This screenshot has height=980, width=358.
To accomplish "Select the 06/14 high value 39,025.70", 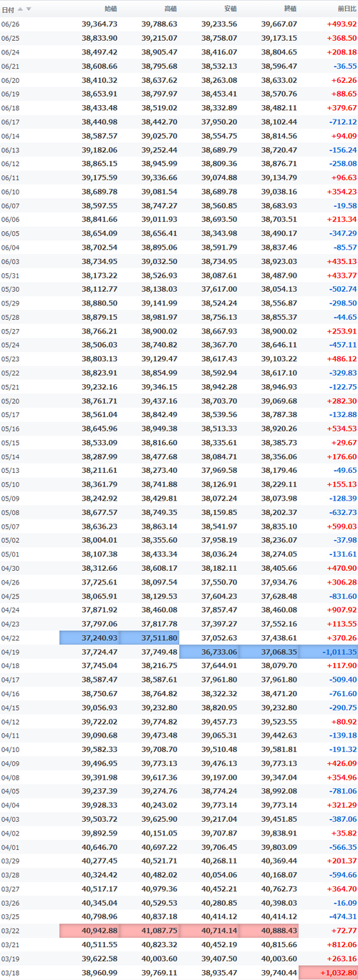I will tap(159, 135).
